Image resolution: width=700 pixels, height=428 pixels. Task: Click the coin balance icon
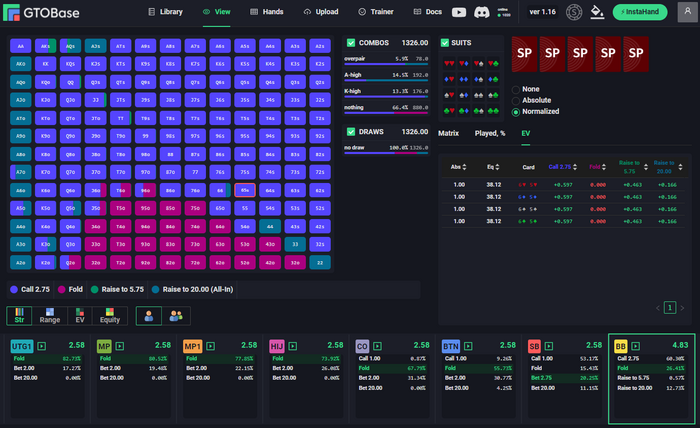(x=574, y=12)
